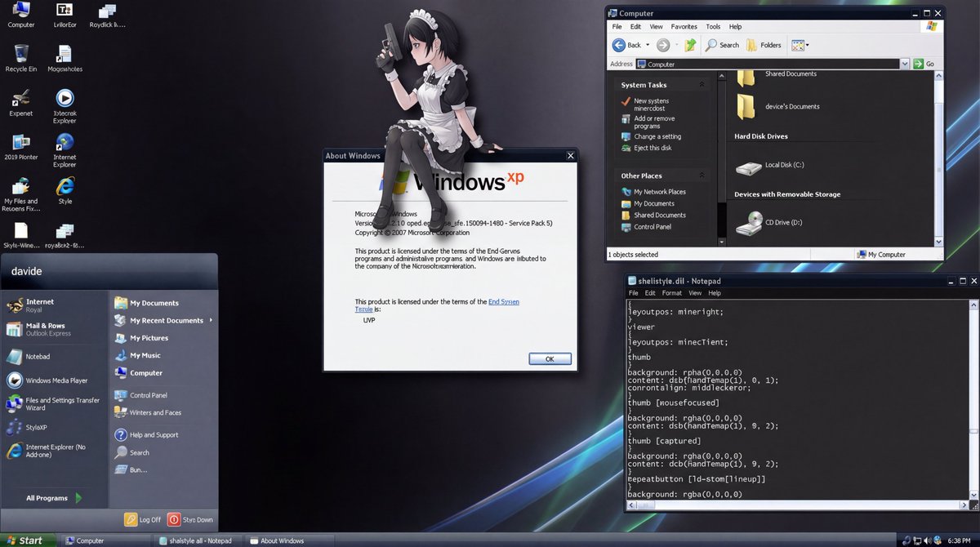Select Local Disk (C:) drive
This screenshot has height=547, width=980.
click(769, 166)
